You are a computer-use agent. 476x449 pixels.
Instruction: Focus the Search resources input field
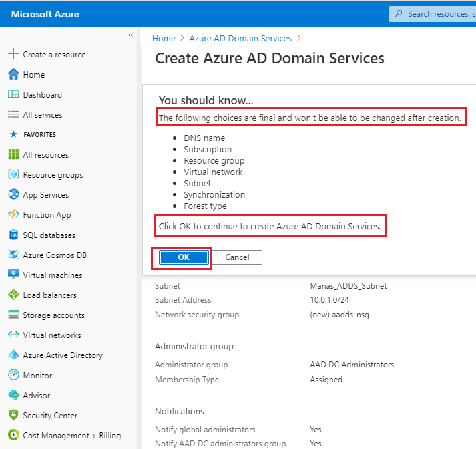click(x=437, y=13)
